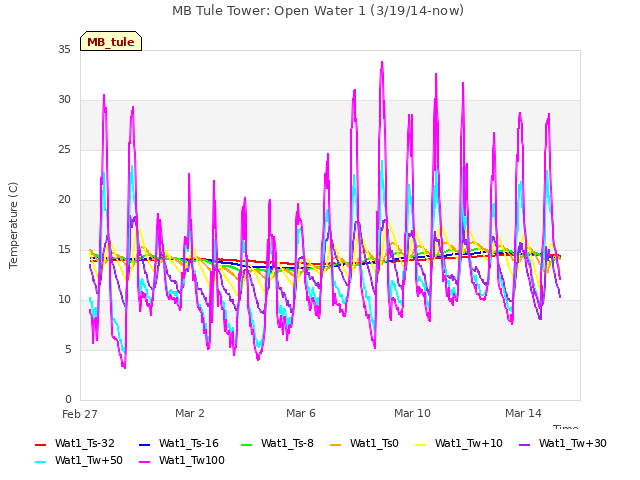Click the cyan Wat1_Tw+50 legend swatch

pos(41,462)
